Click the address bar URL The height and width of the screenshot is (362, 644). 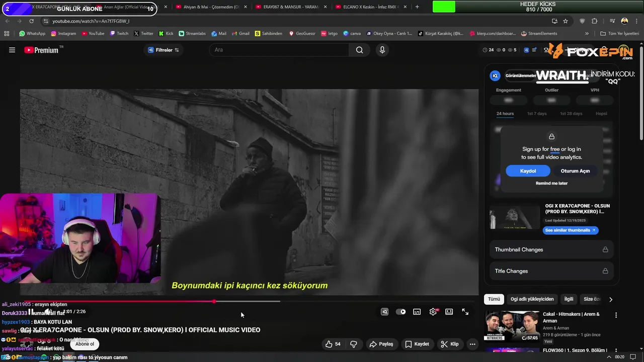(x=91, y=21)
